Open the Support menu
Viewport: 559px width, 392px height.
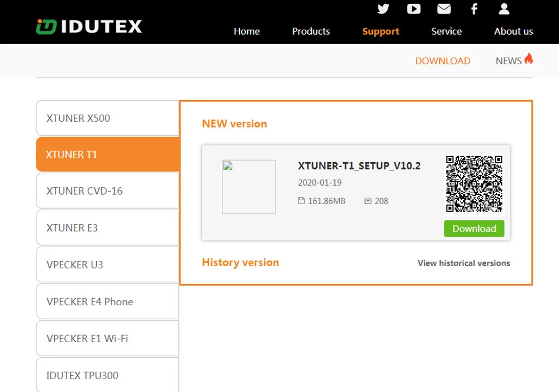(380, 31)
